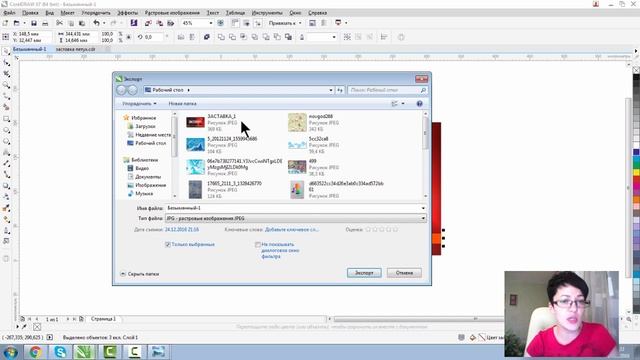This screenshot has height=360, width=640.
Task: Click the purple application launcher icon
Action: (134, 23)
